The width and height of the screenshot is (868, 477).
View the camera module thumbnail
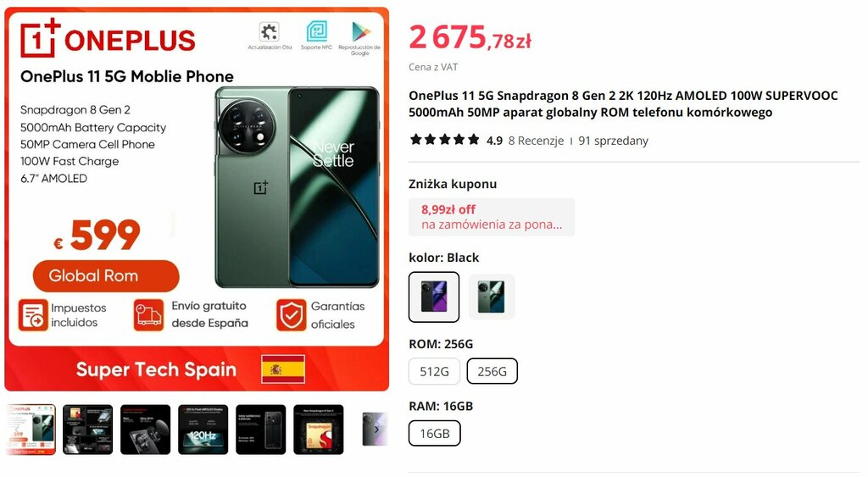[x=146, y=430]
